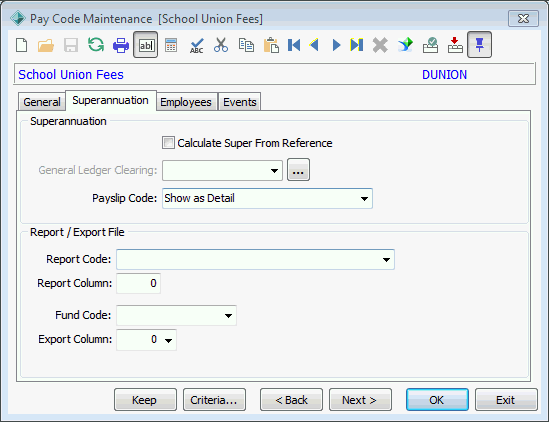This screenshot has width=549, height=422.
Task: Open record with the folder icon
Action: tap(46, 45)
